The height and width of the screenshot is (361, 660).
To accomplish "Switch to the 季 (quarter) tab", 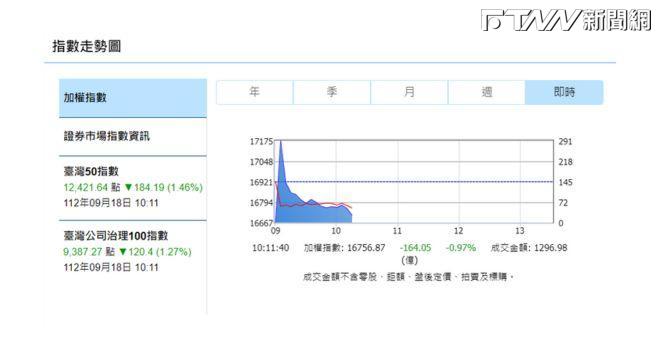I will (332, 92).
